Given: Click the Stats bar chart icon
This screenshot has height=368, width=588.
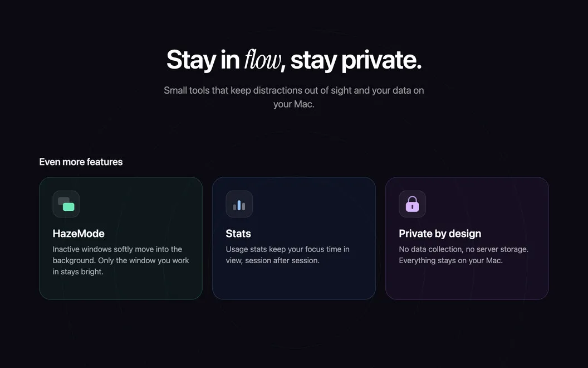Looking at the screenshot, I should (239, 204).
